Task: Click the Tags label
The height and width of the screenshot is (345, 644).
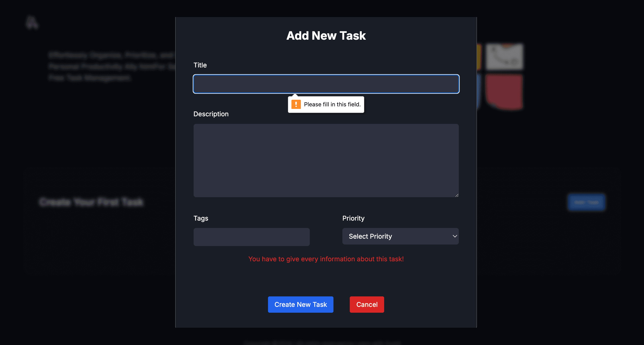Action: [201, 218]
